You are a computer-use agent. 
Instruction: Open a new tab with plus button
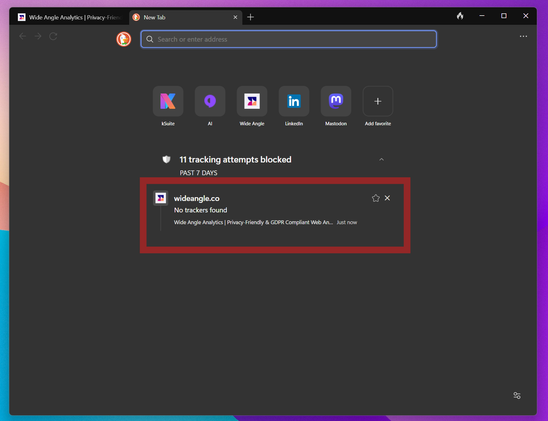[x=250, y=17]
